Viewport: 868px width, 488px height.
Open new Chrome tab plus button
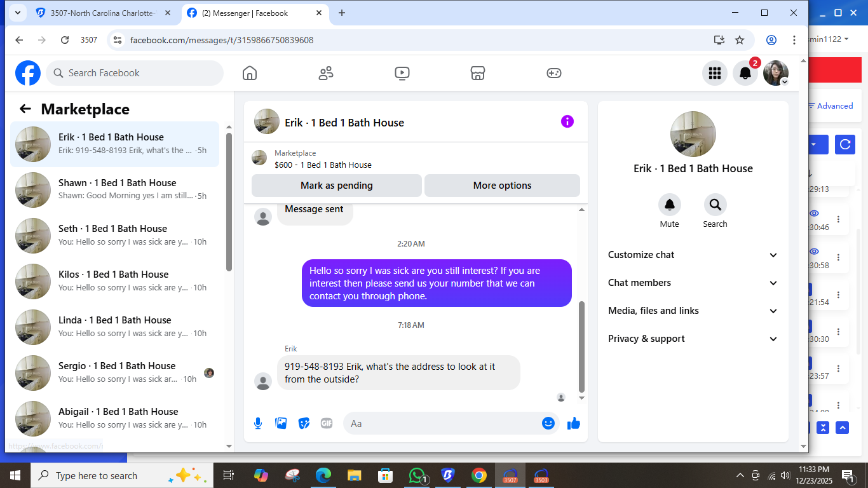click(x=342, y=13)
